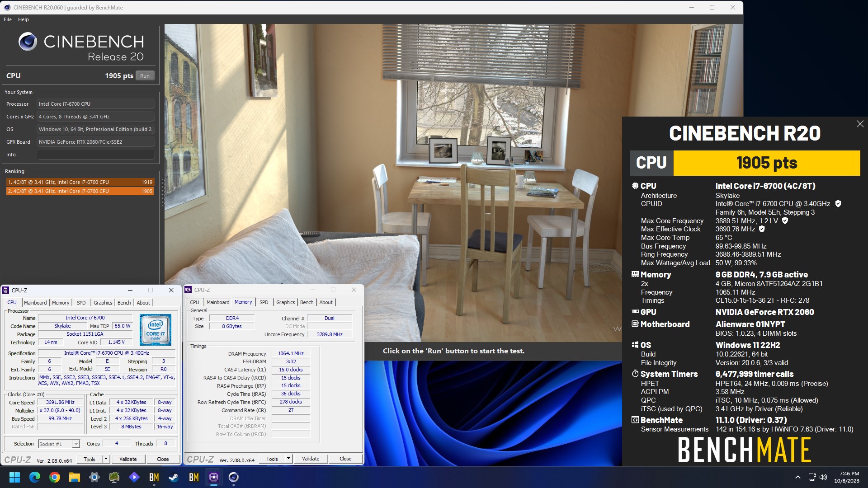Launch Microsoft Edge from the taskbar
Image resolution: width=868 pixels, height=488 pixels.
click(35, 477)
